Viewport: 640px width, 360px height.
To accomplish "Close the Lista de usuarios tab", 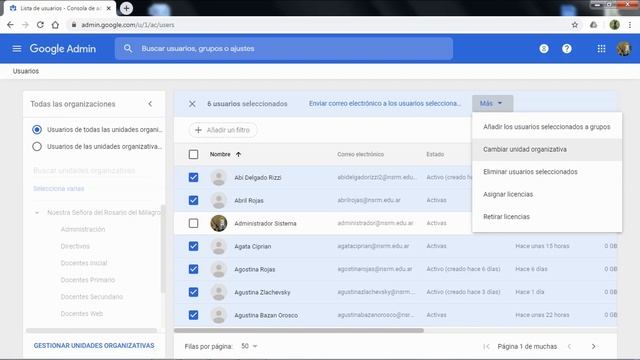I will [109, 8].
